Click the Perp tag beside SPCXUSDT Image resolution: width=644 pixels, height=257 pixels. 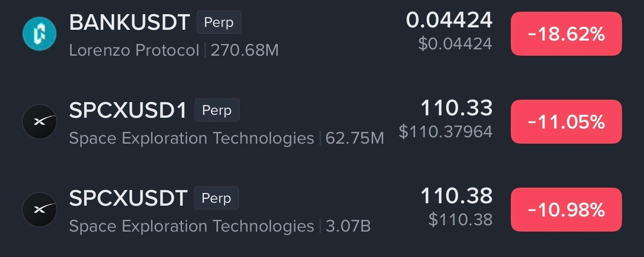217,198
